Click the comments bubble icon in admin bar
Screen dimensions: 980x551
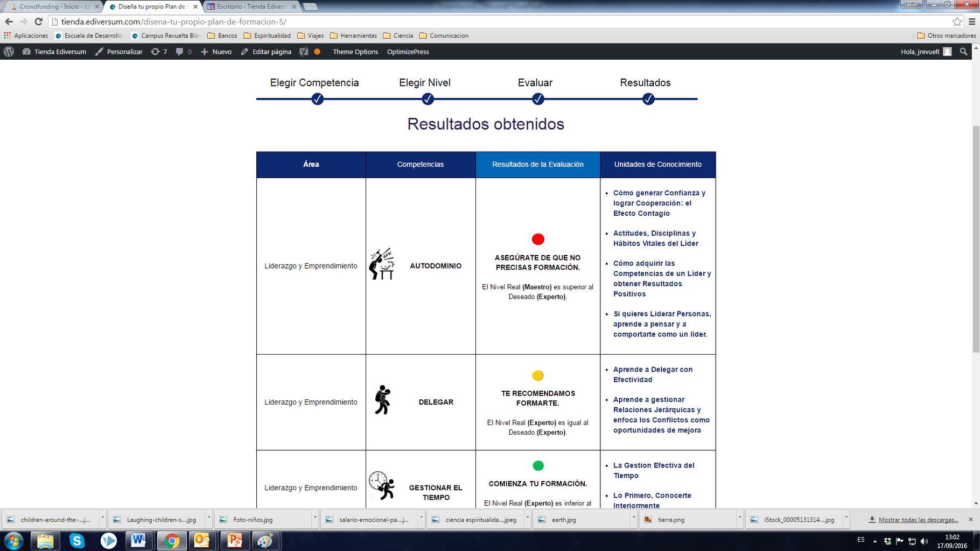180,52
